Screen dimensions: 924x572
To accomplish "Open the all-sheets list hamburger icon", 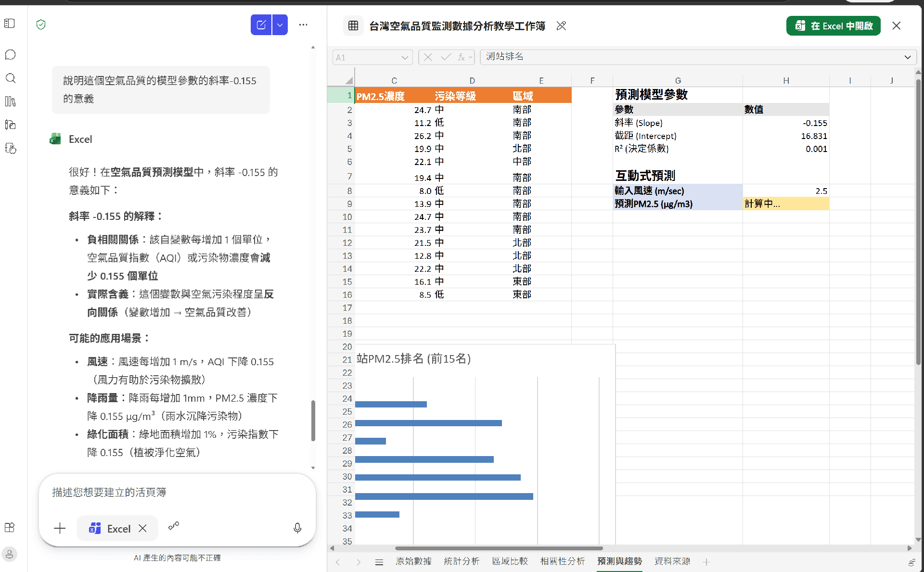I will click(379, 562).
